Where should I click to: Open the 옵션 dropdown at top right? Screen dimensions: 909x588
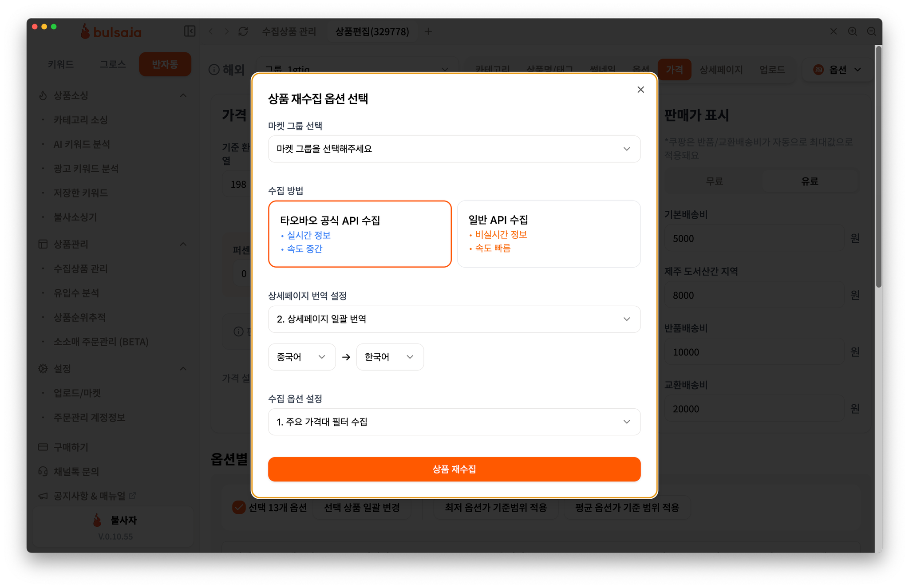tap(837, 70)
